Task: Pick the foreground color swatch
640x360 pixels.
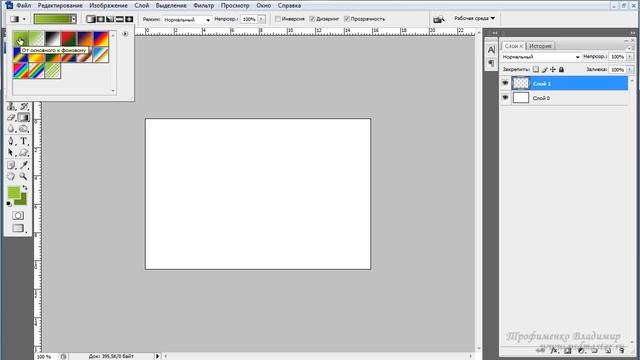Action: pyautogui.click(x=13, y=192)
